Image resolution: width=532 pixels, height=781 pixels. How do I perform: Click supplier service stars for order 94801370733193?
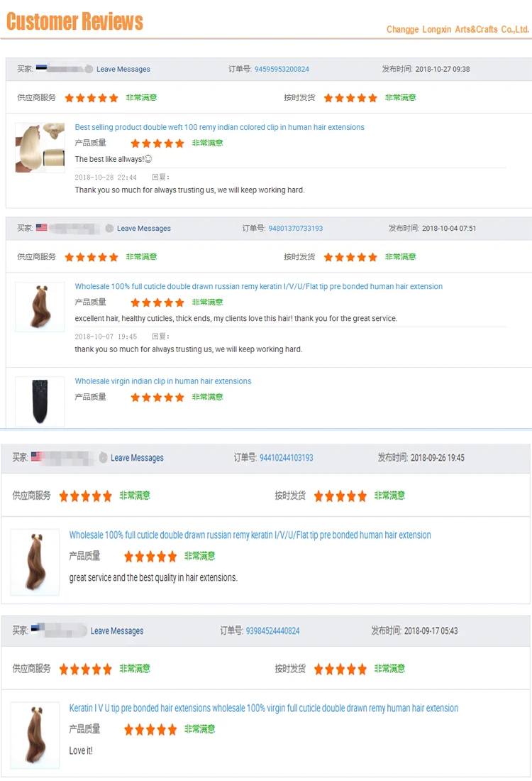pyautogui.click(x=92, y=258)
